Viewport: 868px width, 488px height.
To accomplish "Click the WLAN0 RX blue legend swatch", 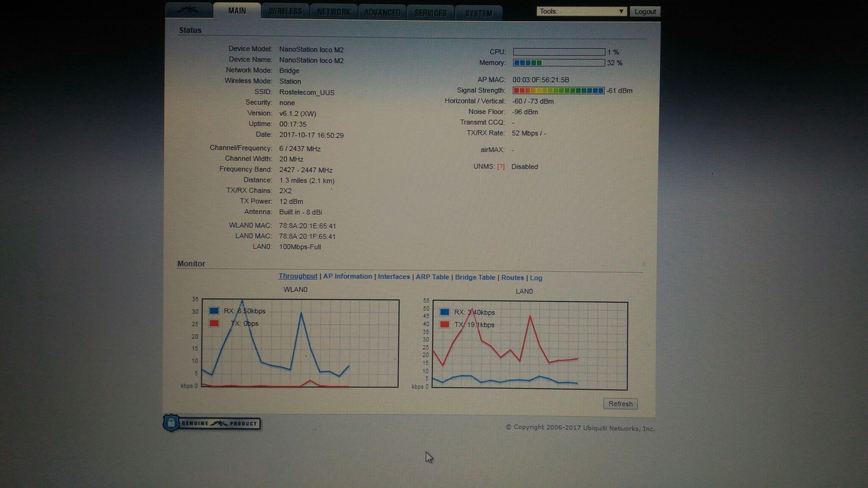I will click(x=214, y=311).
